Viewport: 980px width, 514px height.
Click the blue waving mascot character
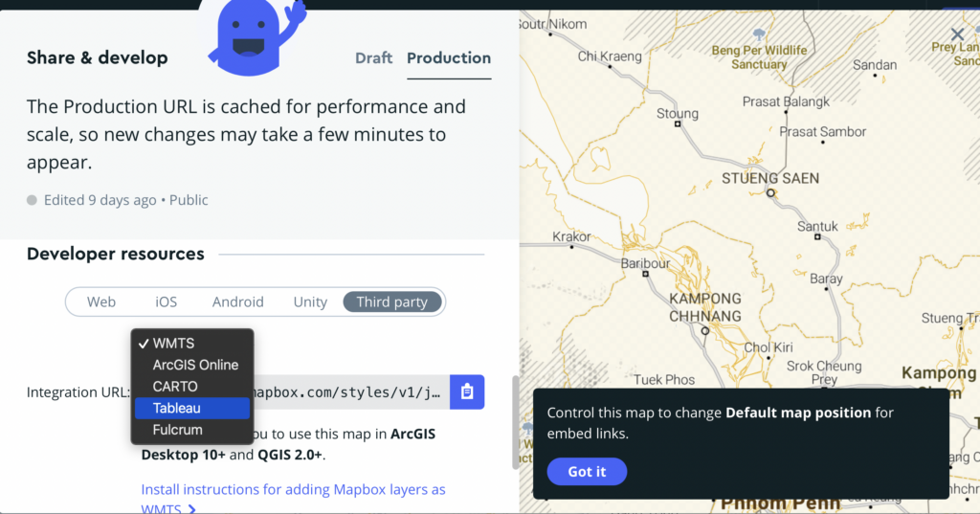click(x=256, y=36)
